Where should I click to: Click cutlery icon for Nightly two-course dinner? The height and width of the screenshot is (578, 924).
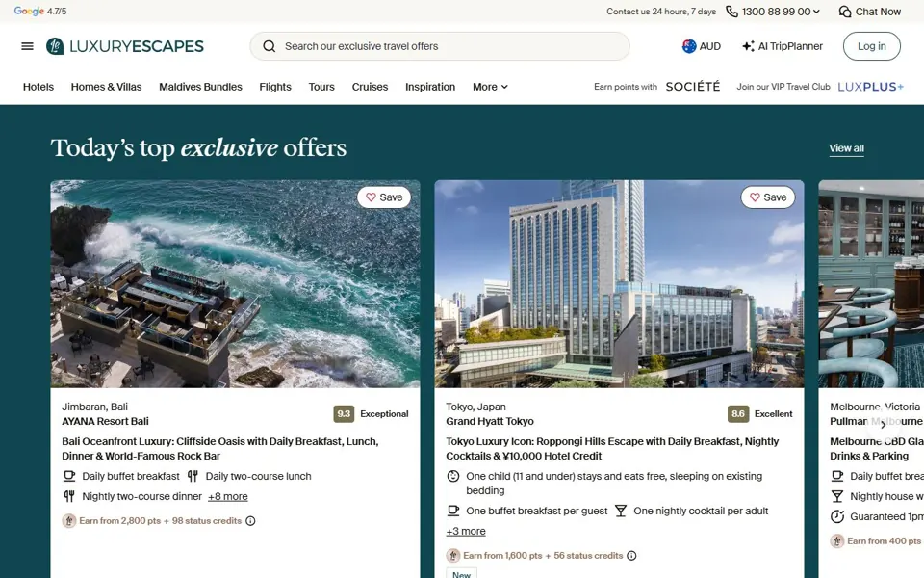pyautogui.click(x=69, y=496)
